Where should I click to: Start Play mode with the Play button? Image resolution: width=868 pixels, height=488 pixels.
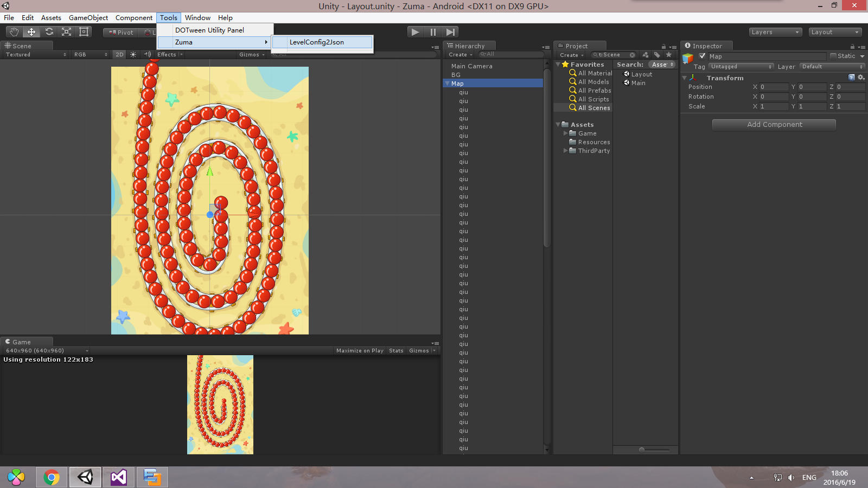[415, 32]
